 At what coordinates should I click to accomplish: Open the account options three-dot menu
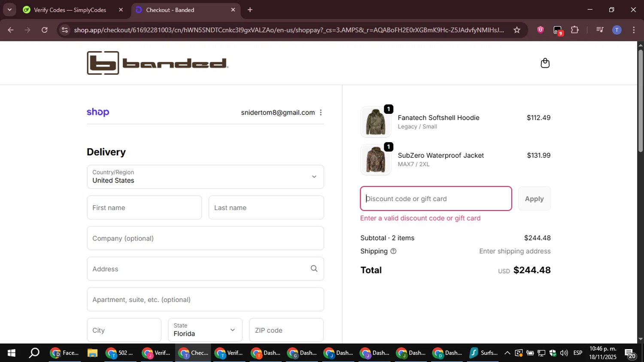(x=321, y=113)
